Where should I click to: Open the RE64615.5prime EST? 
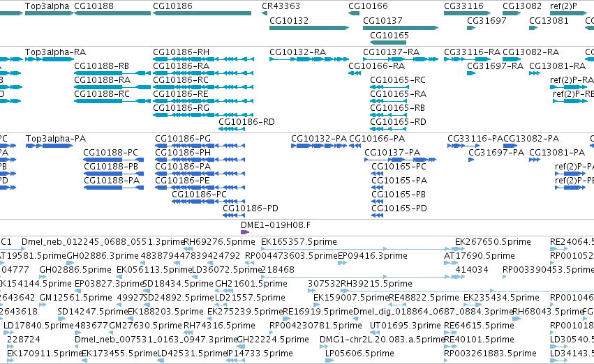(449, 333)
